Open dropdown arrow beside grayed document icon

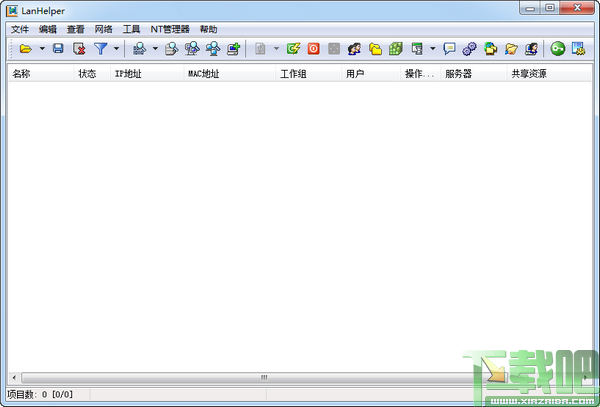point(276,49)
